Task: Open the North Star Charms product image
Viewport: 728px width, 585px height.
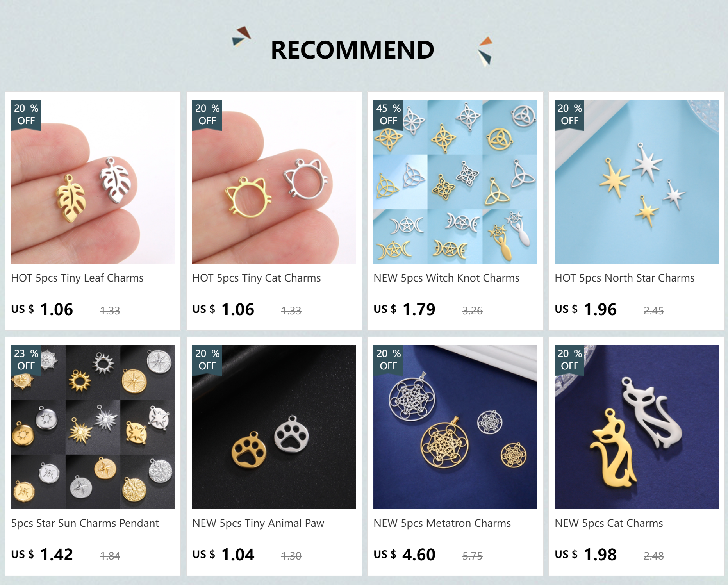Action: coord(637,182)
